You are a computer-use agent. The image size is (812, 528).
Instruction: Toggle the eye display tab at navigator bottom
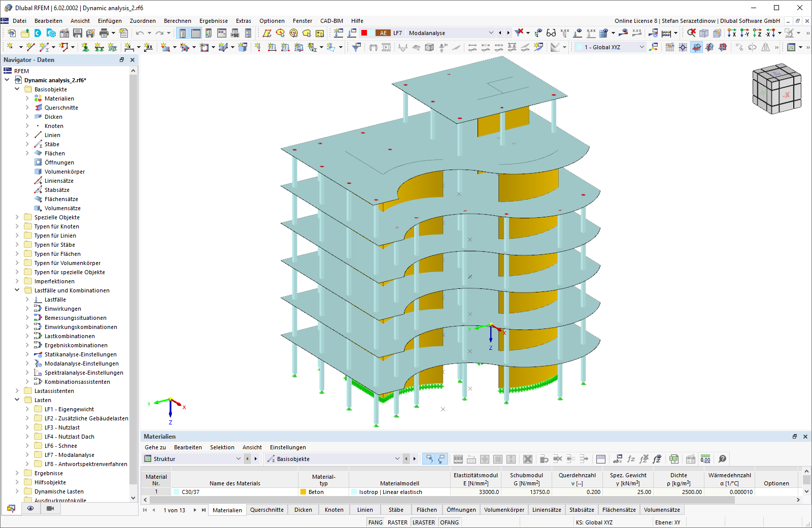point(30,508)
